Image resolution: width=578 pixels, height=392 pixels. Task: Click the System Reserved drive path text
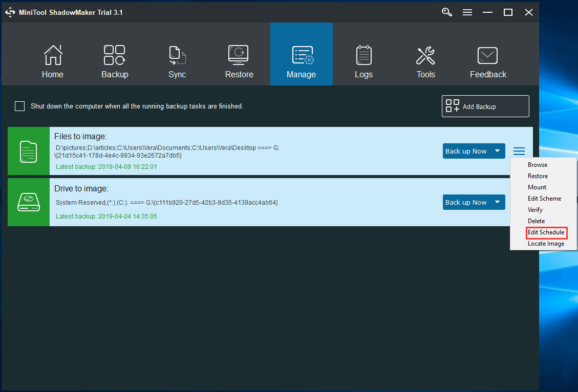click(x=166, y=202)
